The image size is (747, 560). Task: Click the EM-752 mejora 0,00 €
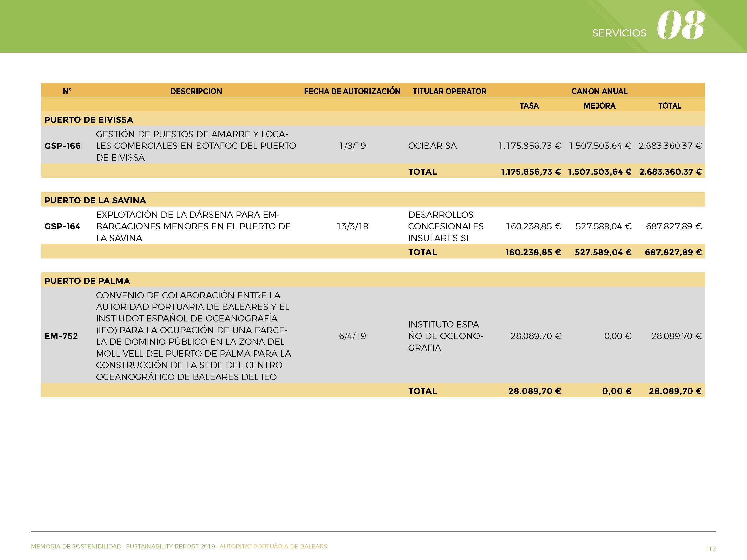pyautogui.click(x=618, y=336)
